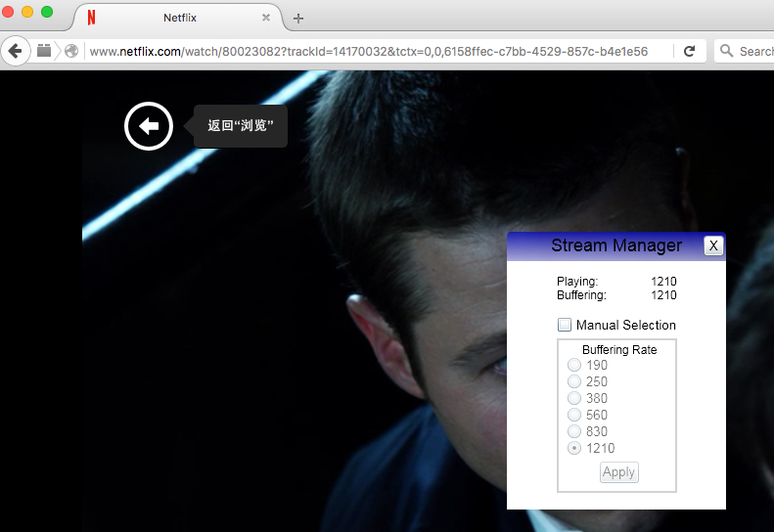The width and height of the screenshot is (774, 532).
Task: Click the browser back arrow button
Action: (16, 51)
